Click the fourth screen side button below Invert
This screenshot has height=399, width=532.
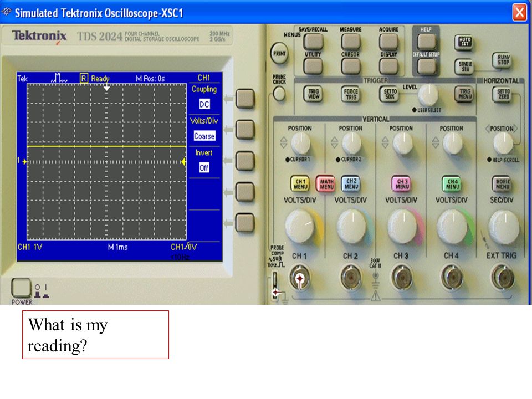245,192
